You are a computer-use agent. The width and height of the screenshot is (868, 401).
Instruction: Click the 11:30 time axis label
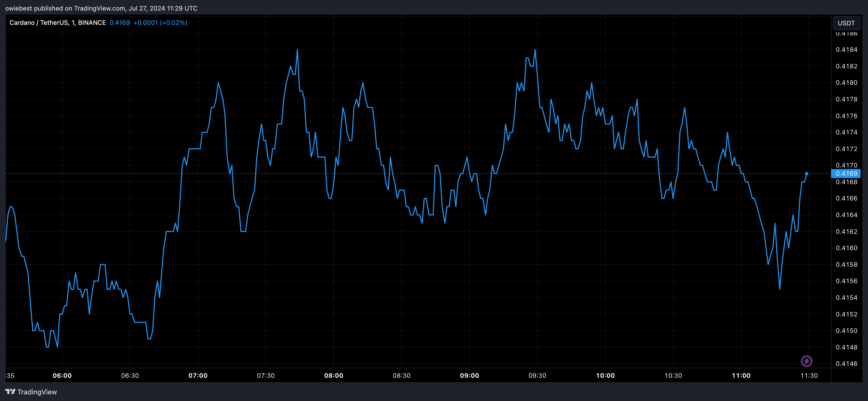809,375
